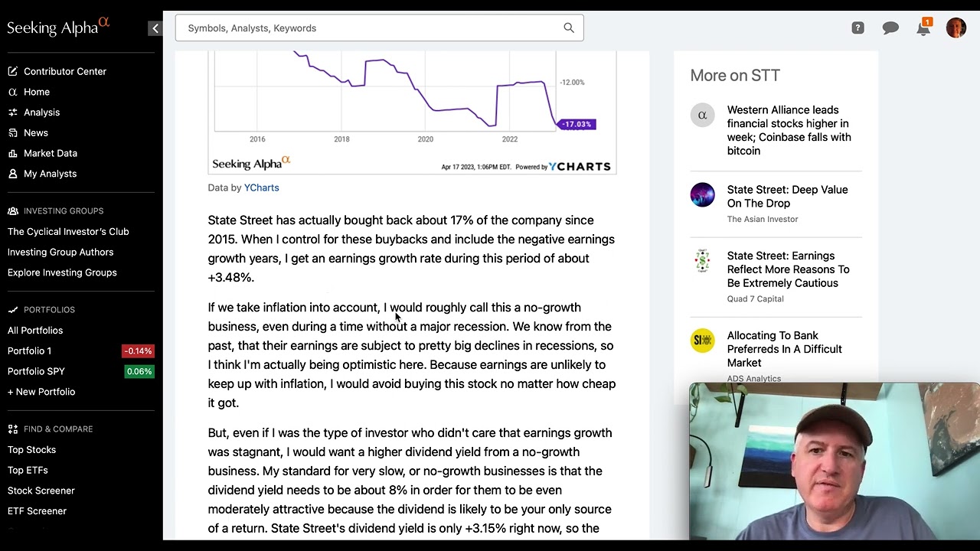Screen dimensions: 980x551
Task: Open Allocating To Bank Preferreds article
Action: 784,349
